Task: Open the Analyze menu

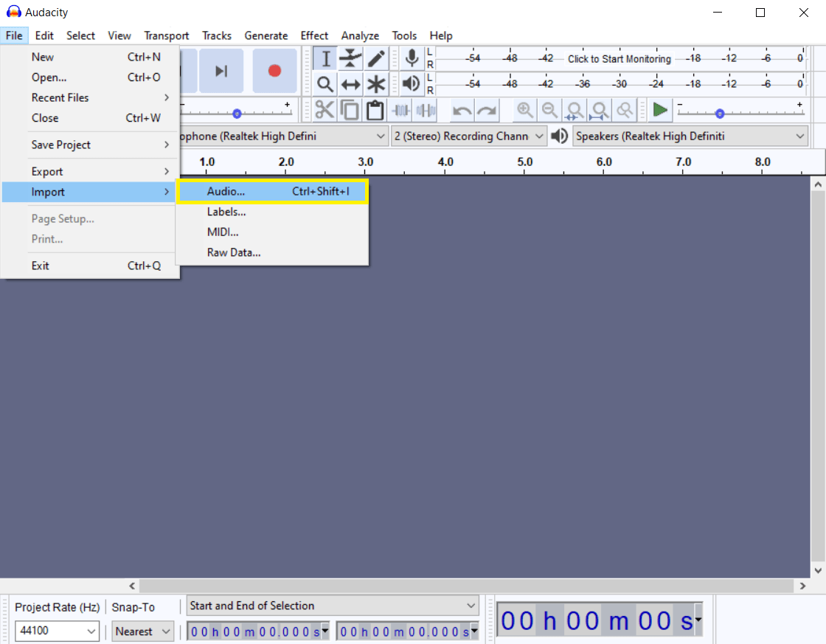Action: [x=361, y=35]
